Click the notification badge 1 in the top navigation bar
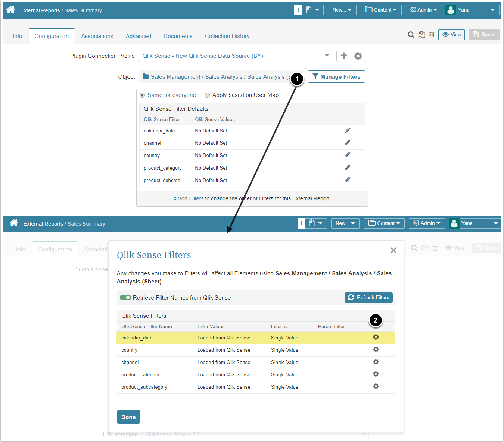The image size is (504, 442). click(298, 10)
